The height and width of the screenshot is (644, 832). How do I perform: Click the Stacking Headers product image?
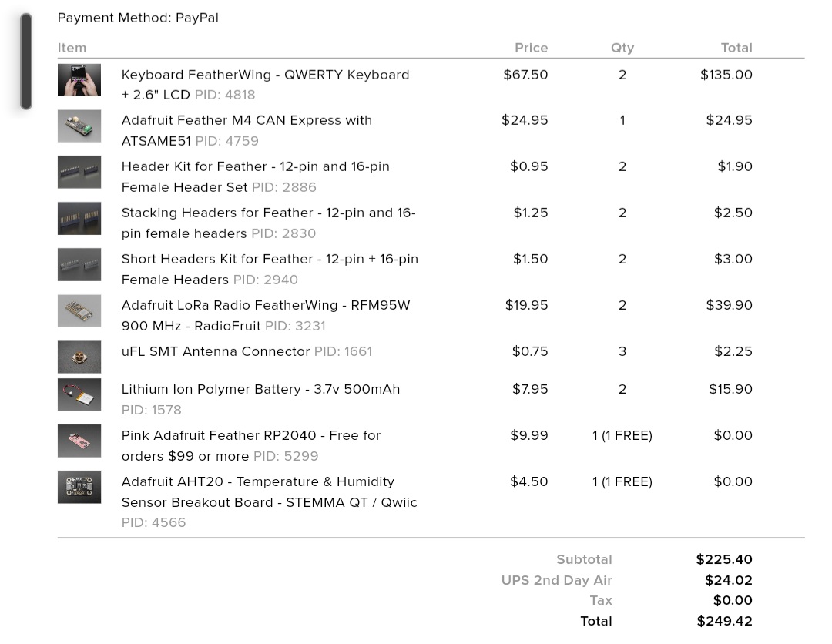[79, 219]
